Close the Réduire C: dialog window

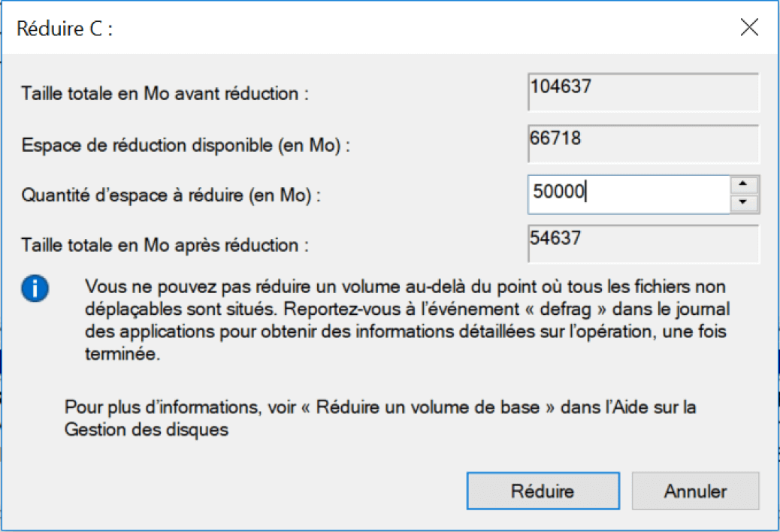pyautogui.click(x=748, y=29)
